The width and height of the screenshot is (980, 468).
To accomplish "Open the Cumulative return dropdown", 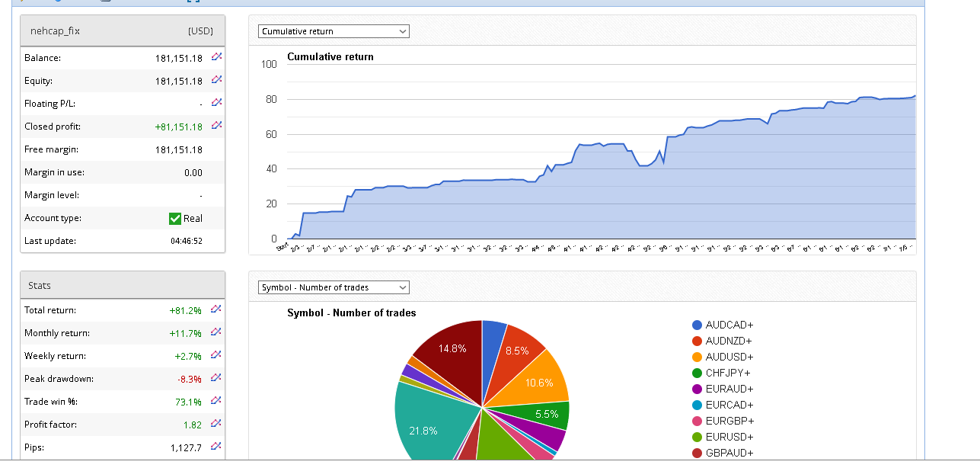I will pos(334,31).
